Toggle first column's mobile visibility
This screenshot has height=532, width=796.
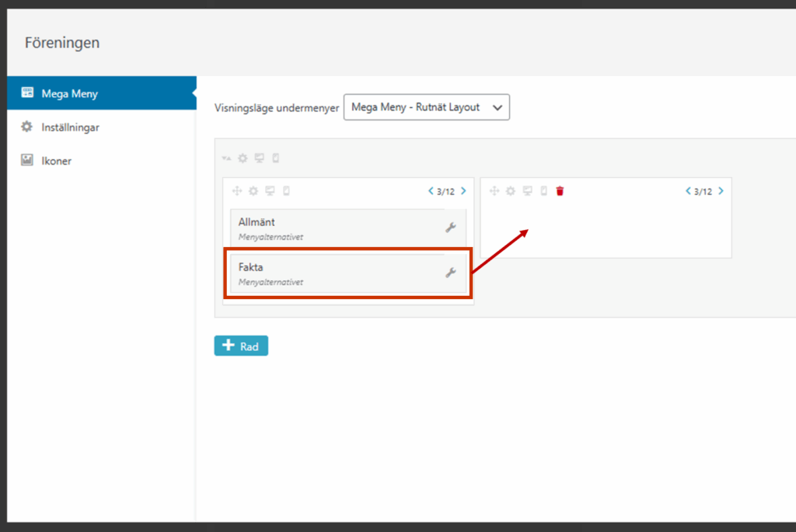[287, 191]
